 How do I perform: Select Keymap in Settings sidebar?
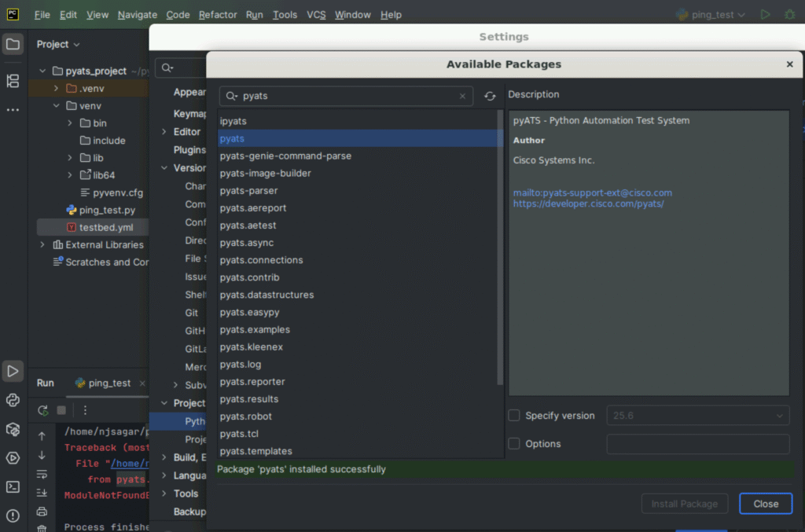click(x=189, y=114)
